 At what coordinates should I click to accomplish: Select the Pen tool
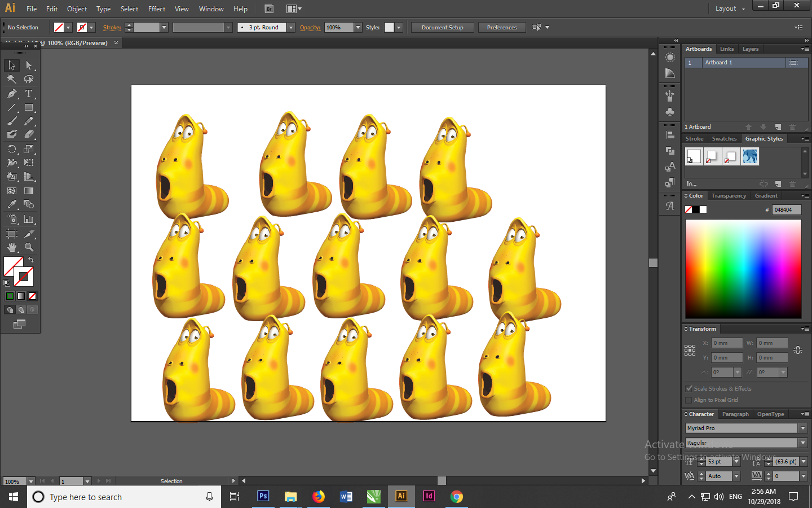coord(12,94)
